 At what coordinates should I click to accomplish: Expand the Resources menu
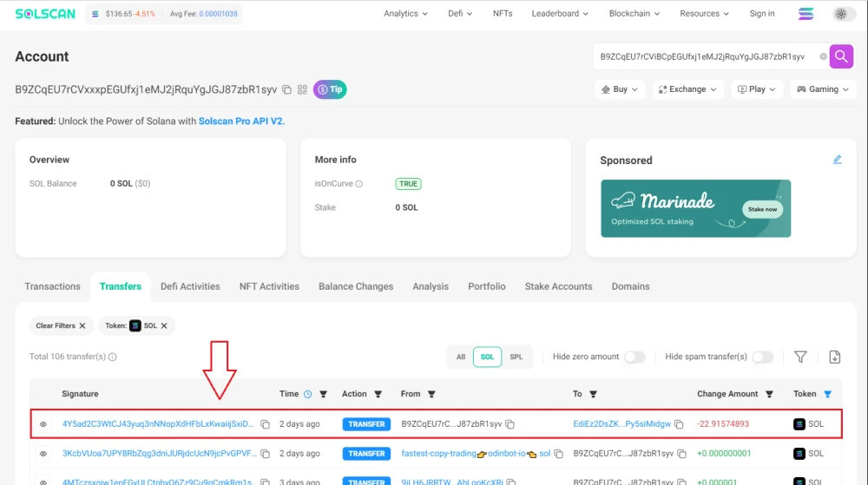(x=704, y=14)
